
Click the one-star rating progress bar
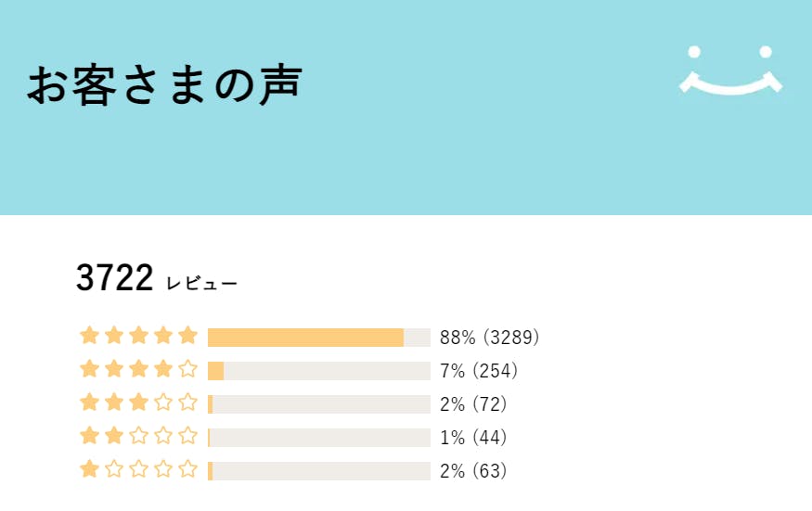(x=318, y=471)
